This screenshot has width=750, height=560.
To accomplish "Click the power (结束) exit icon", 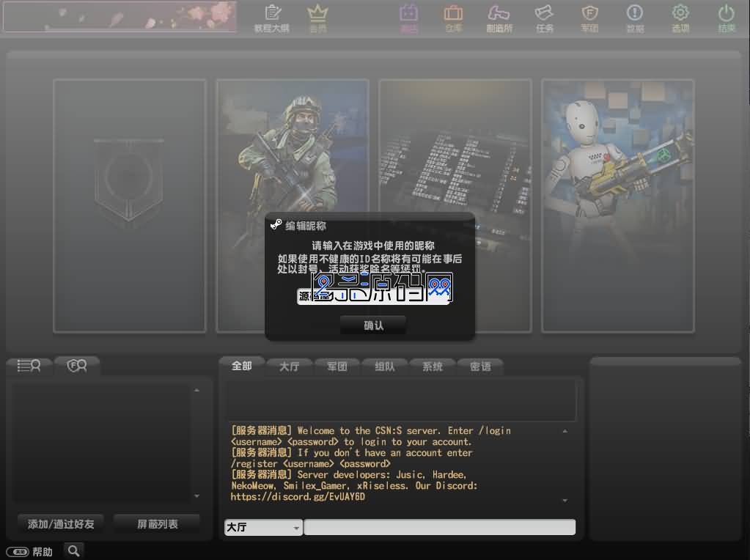I will (x=726, y=18).
